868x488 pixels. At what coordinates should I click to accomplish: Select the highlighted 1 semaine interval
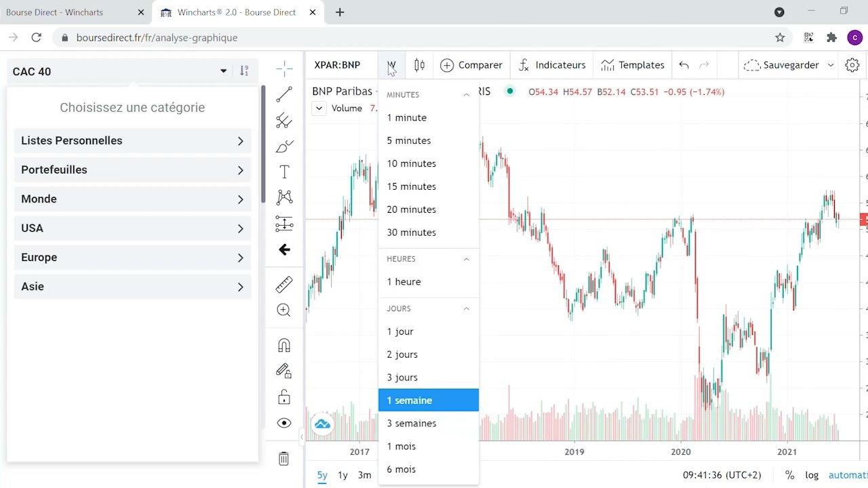[x=429, y=401]
